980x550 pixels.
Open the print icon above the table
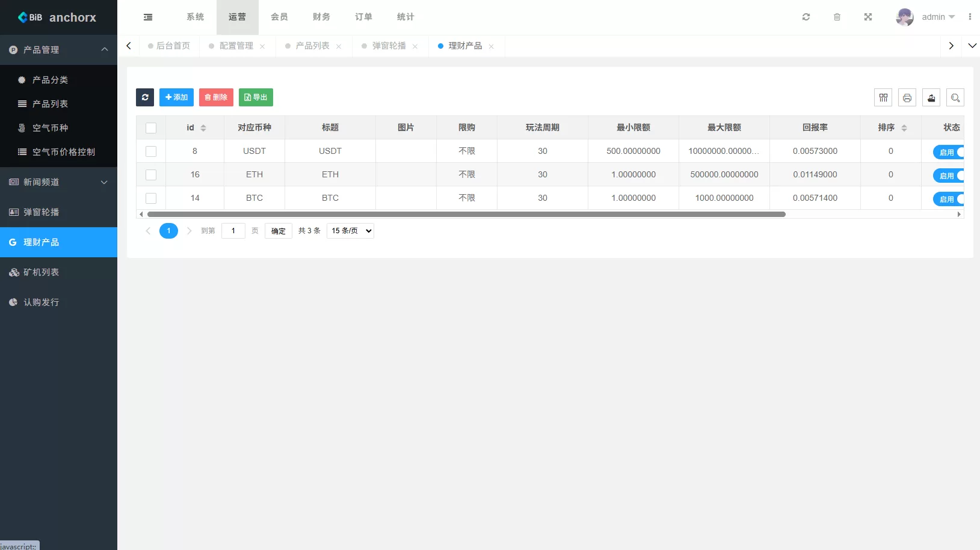pos(907,97)
